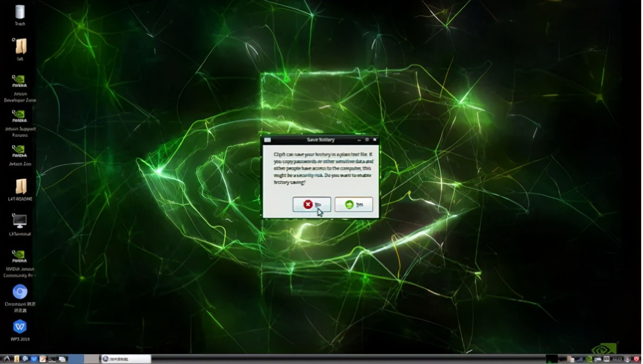The height and width of the screenshot is (364, 643).
Task: Launch WPS 2019 from the desktop
Action: (20, 326)
